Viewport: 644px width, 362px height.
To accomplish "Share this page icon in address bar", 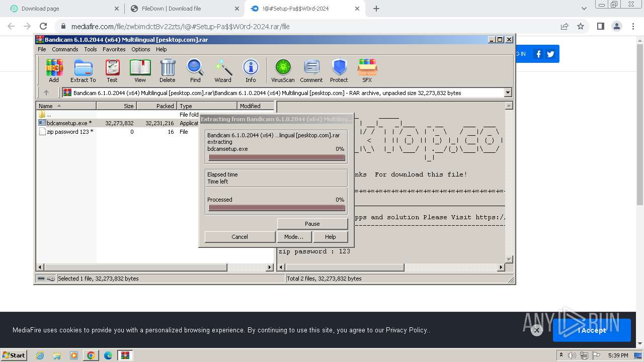I will coord(565,27).
